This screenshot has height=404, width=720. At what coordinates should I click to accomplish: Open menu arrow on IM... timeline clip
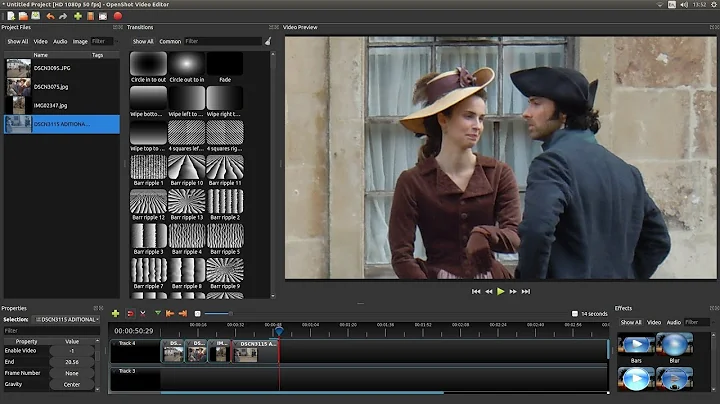[x=212, y=343]
